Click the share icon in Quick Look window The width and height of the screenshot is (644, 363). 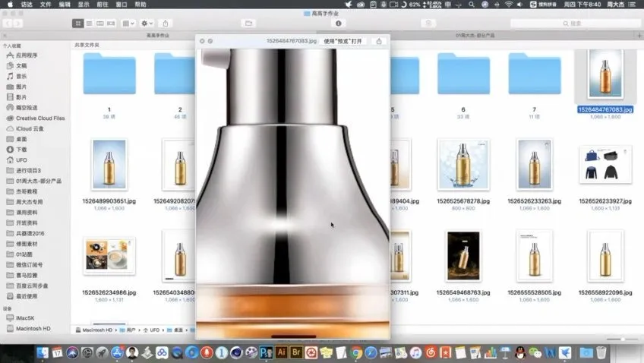coord(379,41)
